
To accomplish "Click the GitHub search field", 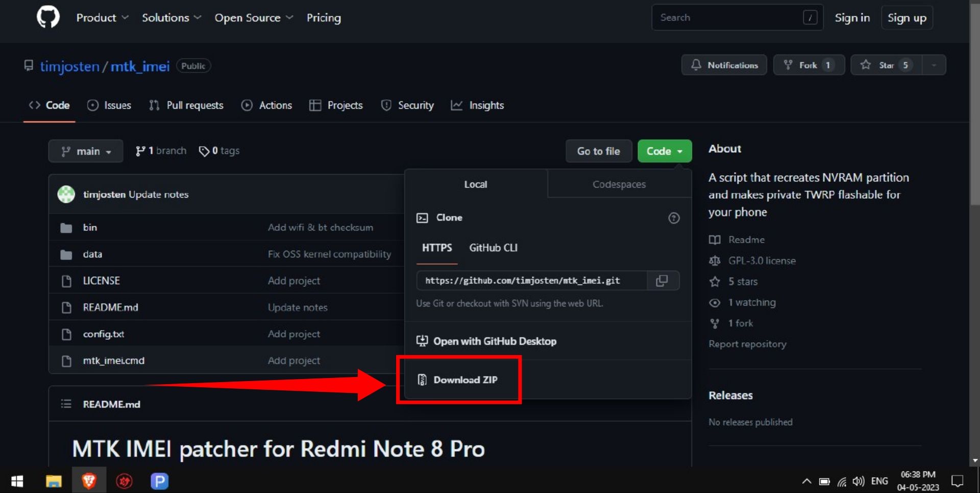I will [x=738, y=18].
